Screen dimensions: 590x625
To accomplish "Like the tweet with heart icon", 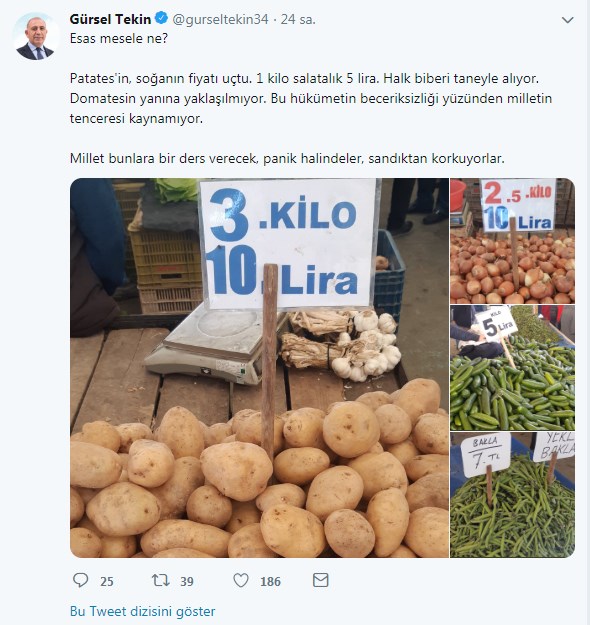I will click(241, 580).
